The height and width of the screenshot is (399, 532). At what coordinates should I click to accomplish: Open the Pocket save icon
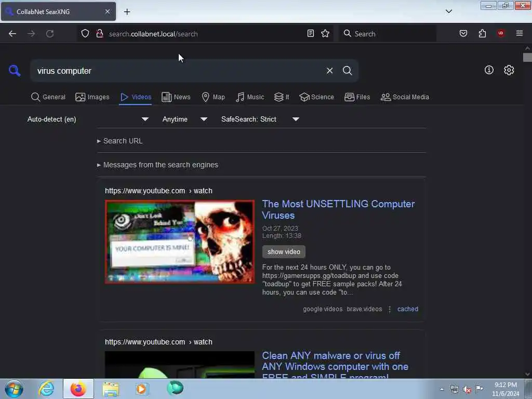click(x=463, y=33)
